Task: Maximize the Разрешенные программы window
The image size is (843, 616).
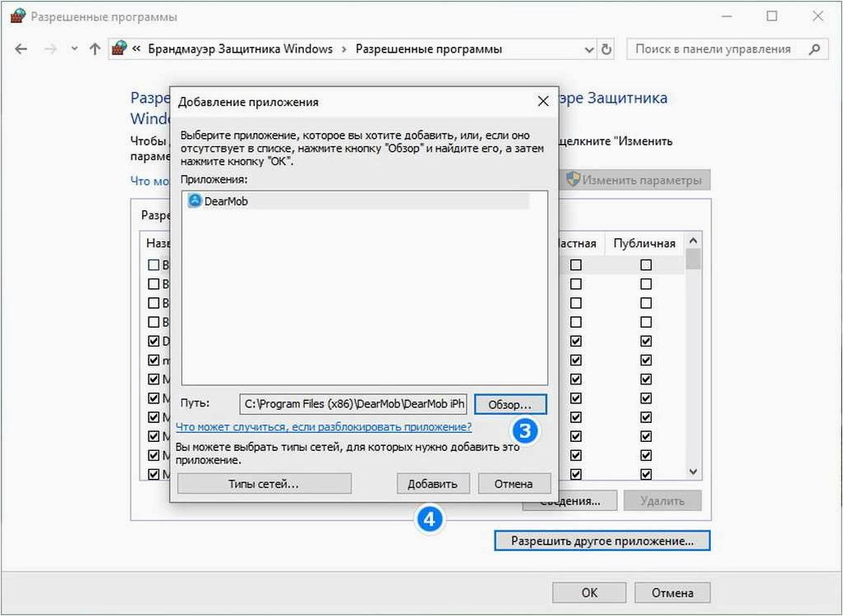Action: tap(772, 16)
